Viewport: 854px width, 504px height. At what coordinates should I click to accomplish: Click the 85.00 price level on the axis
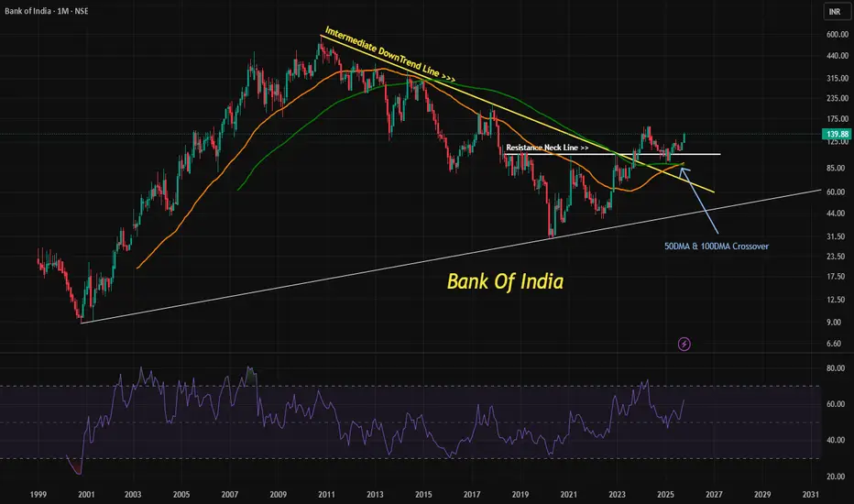(835, 169)
